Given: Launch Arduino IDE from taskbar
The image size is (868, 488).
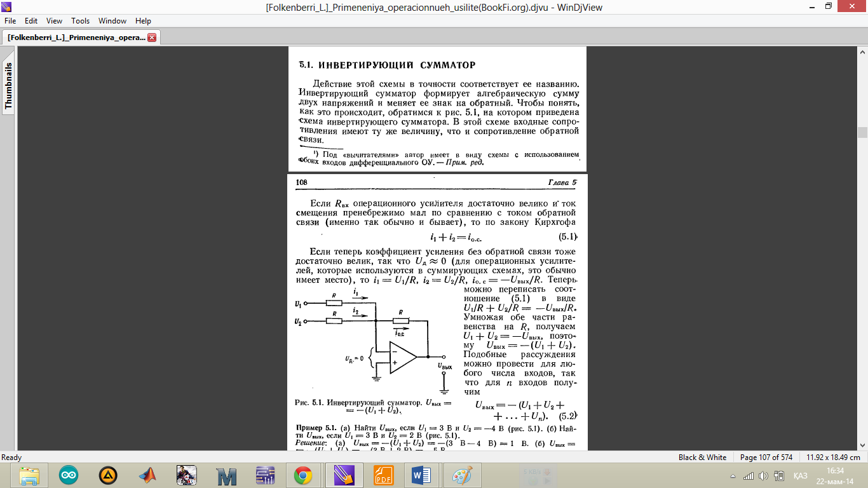Looking at the screenshot, I should [69, 475].
